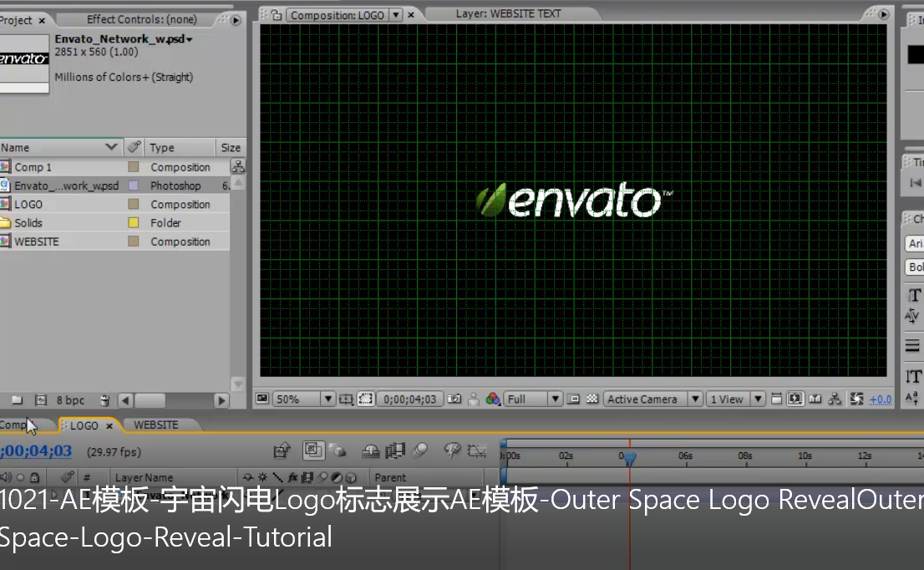Open the Comp Flowchart icon in viewer toolbar

click(835, 399)
